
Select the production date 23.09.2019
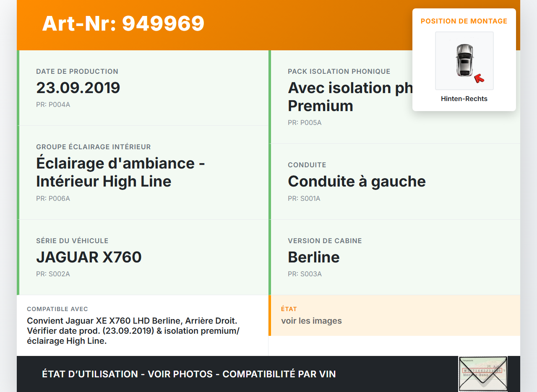click(x=78, y=88)
